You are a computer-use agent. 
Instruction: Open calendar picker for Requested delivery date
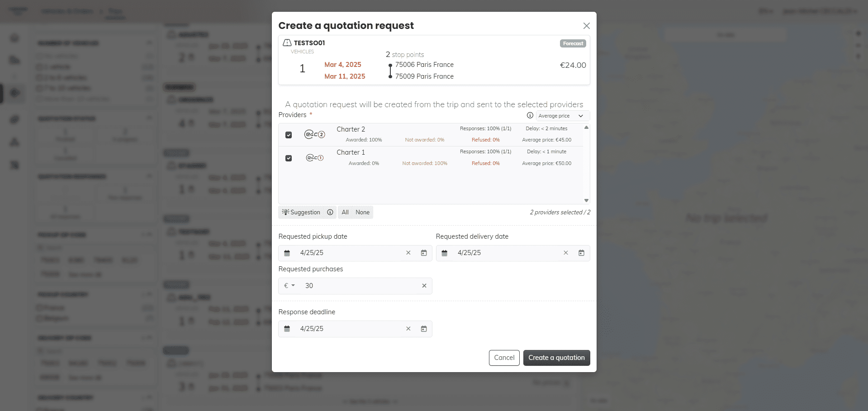(581, 253)
